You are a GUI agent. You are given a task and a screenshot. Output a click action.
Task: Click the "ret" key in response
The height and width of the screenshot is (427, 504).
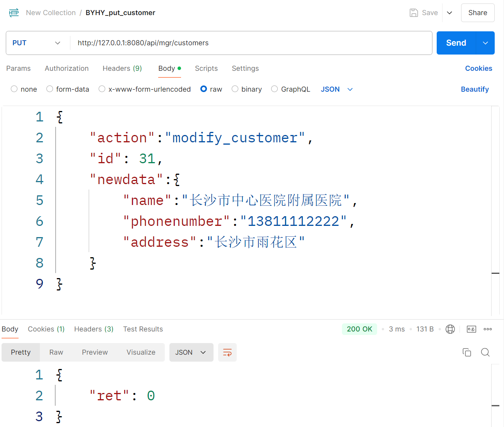pyautogui.click(x=109, y=396)
